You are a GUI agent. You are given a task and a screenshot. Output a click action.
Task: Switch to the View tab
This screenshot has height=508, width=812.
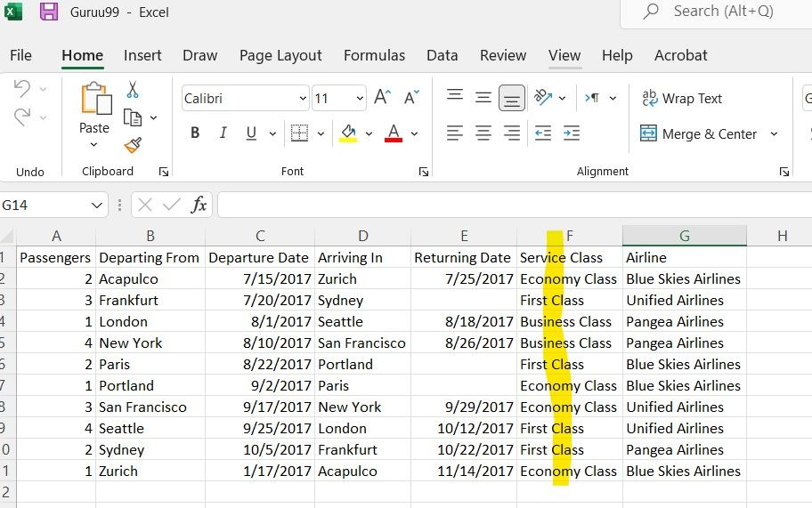coord(564,55)
